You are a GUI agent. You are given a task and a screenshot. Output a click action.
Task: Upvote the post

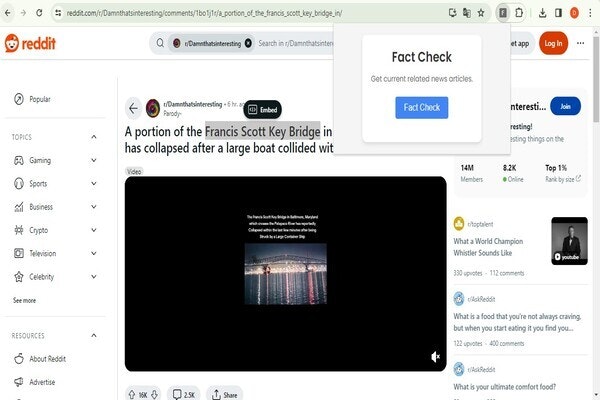pyautogui.click(x=132, y=395)
